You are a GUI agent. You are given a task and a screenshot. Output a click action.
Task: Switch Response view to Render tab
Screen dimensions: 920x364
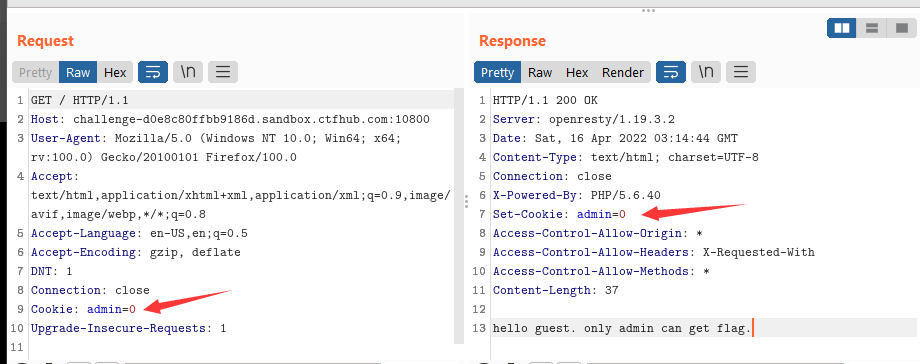pos(623,72)
